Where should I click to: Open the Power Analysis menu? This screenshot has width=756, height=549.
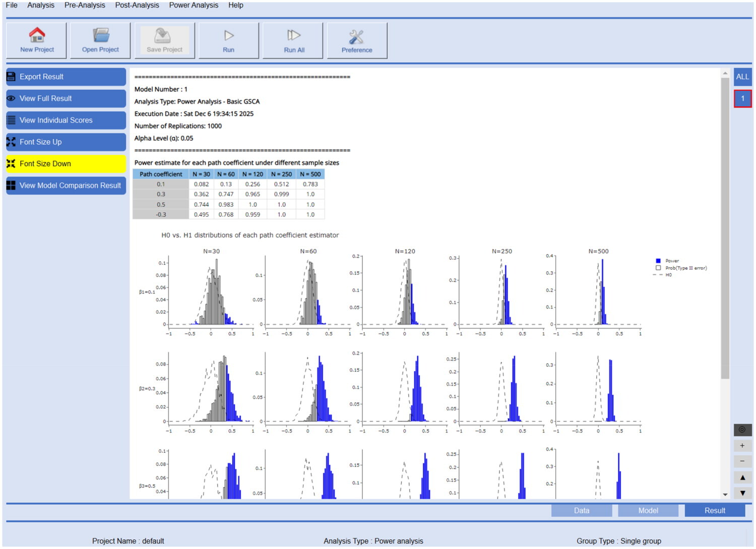pyautogui.click(x=194, y=5)
